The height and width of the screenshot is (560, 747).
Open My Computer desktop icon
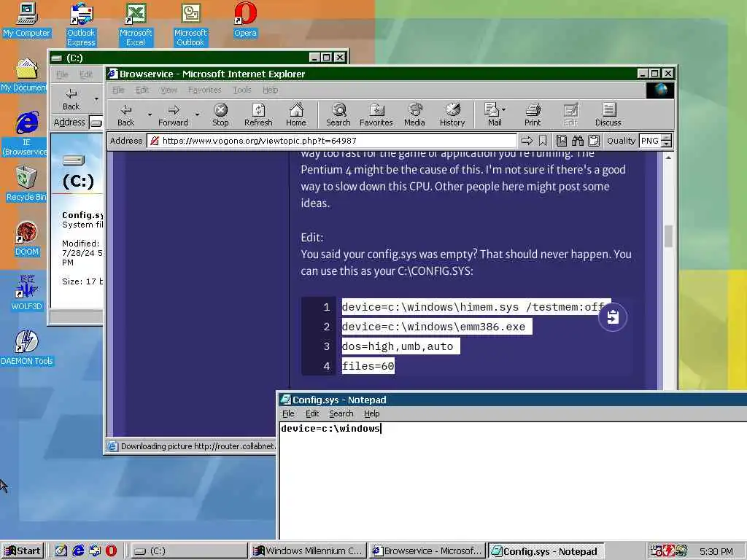click(26, 20)
